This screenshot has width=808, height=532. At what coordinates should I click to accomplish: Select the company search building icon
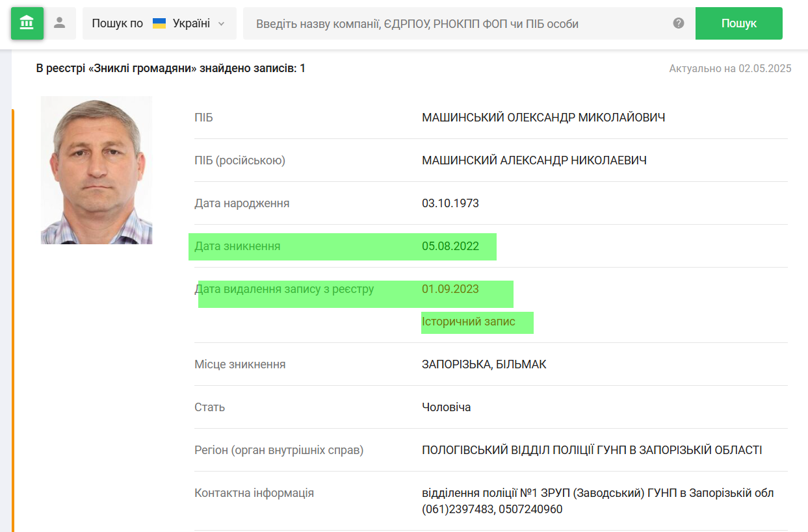(27, 23)
